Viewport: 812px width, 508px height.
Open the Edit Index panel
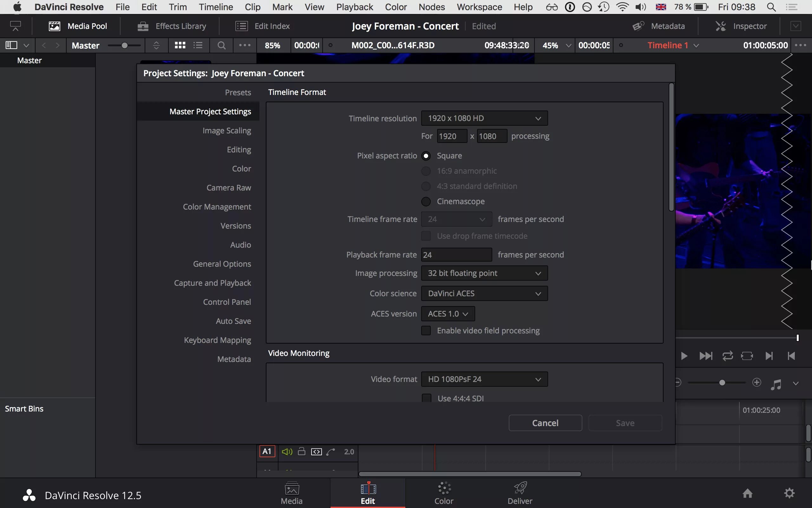(x=262, y=26)
